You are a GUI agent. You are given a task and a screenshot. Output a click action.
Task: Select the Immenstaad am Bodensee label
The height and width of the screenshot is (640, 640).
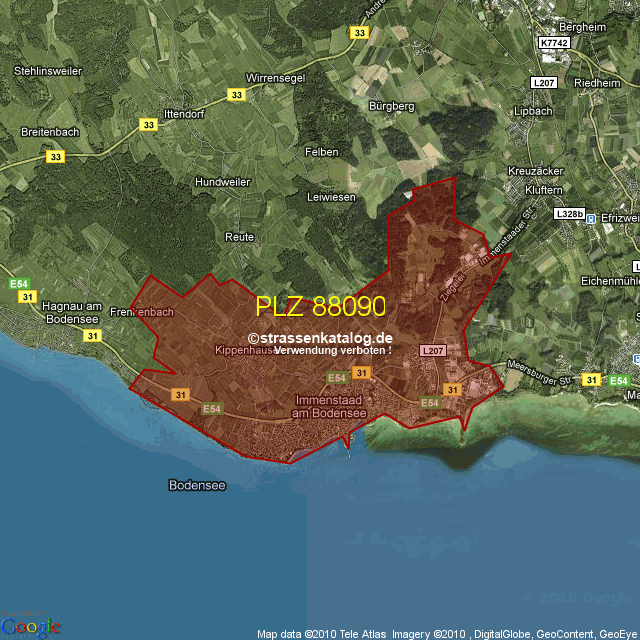tap(329, 407)
